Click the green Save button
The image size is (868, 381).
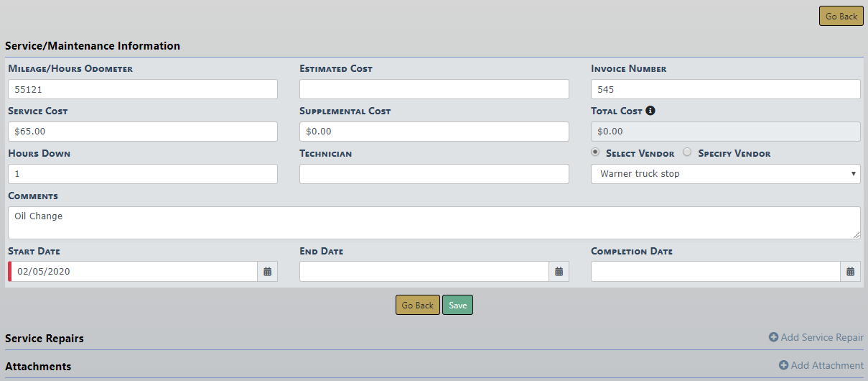[457, 306]
